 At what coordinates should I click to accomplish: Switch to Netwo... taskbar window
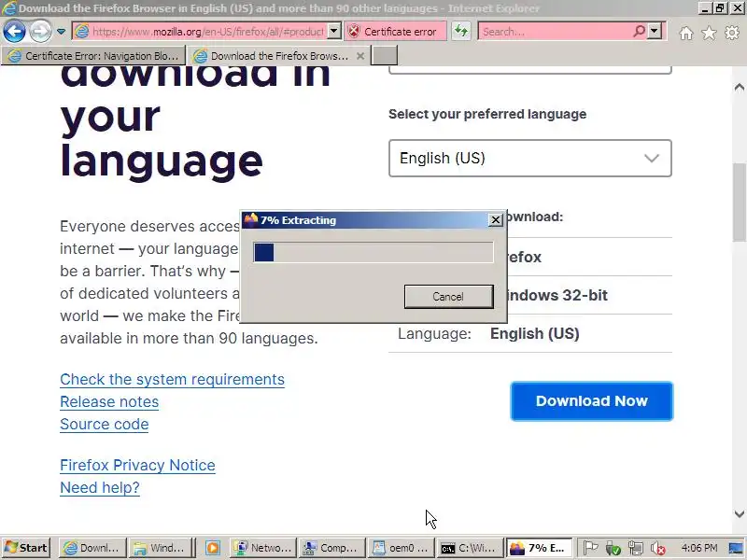click(x=263, y=548)
